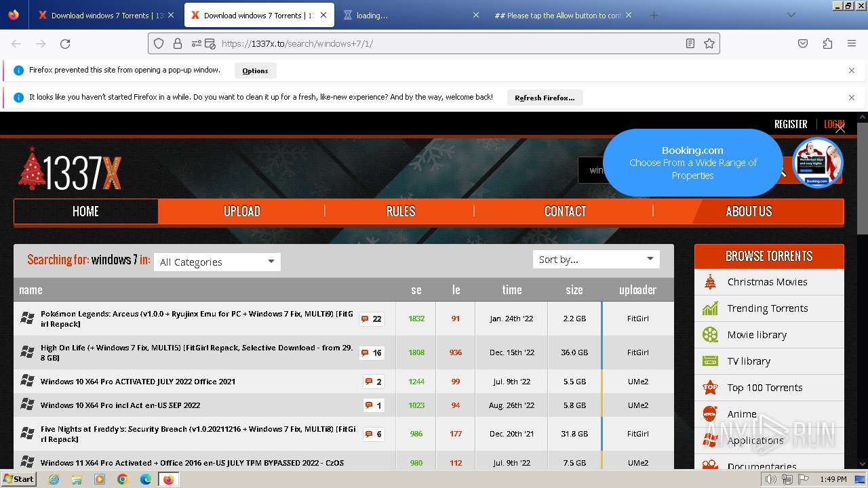Reload the page with the refresh icon

[65, 43]
